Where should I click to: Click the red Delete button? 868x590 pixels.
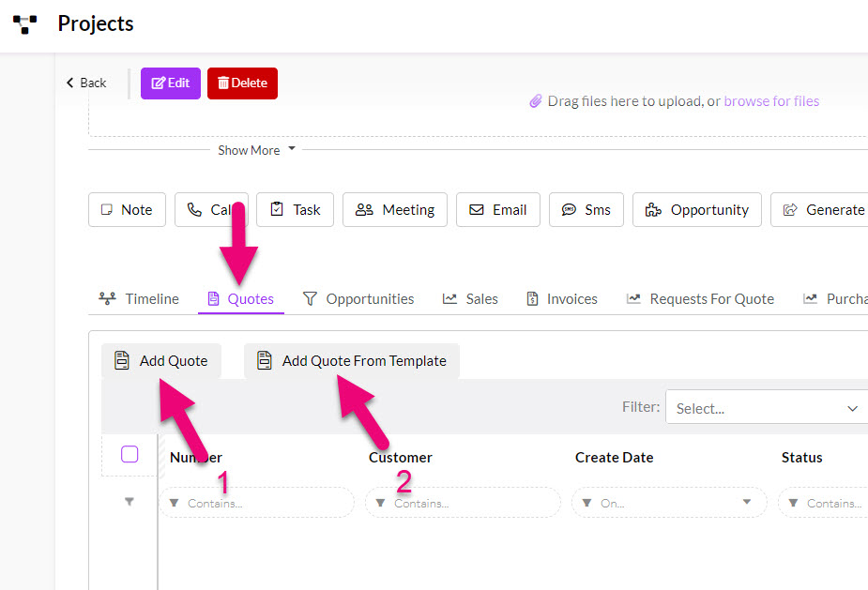(242, 83)
